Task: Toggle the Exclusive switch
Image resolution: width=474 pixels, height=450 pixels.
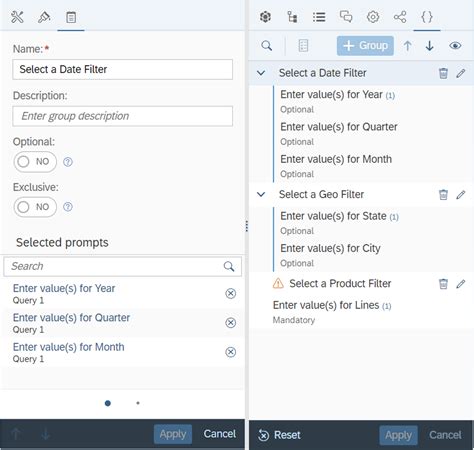Action: [35, 207]
